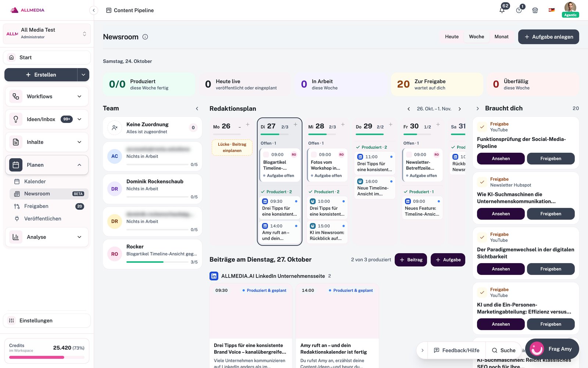Add task on Tuesday 27 plus icon
Viewport: 588px width, 368px height.
tap(295, 124)
